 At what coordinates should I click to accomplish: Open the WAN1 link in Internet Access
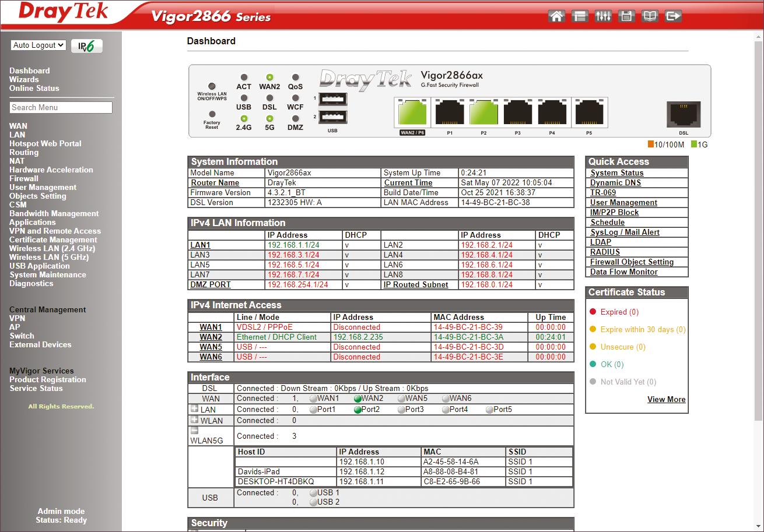[x=211, y=327]
